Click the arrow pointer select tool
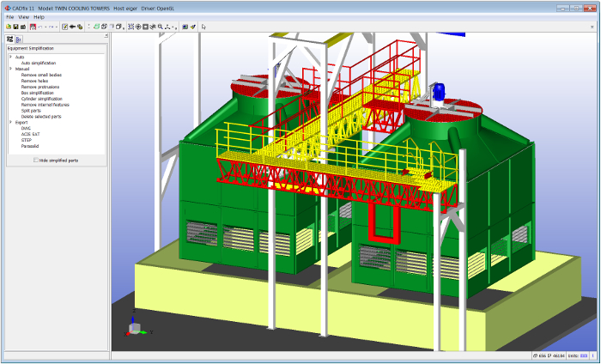 click(x=203, y=27)
